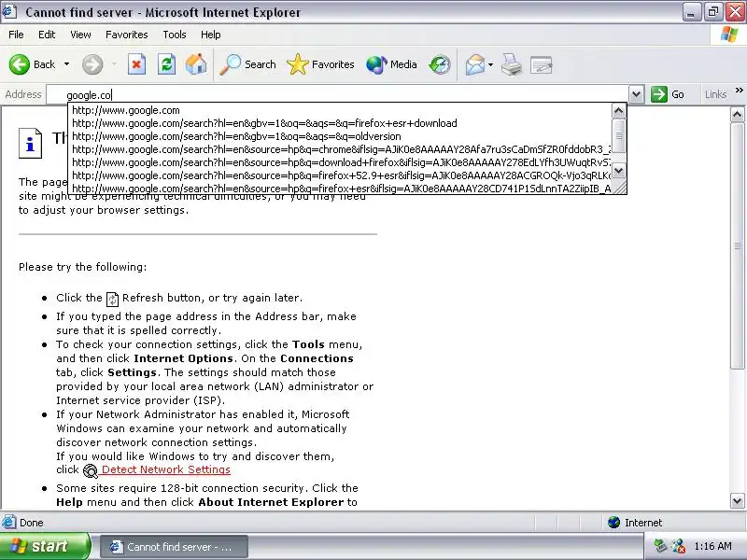Click the Stop loading icon

tap(136, 64)
